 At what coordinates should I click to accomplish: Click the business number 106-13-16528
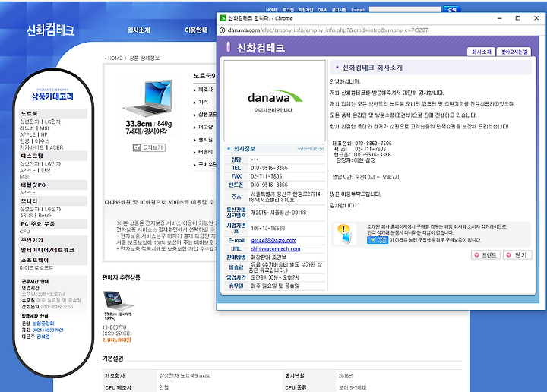pos(268,228)
